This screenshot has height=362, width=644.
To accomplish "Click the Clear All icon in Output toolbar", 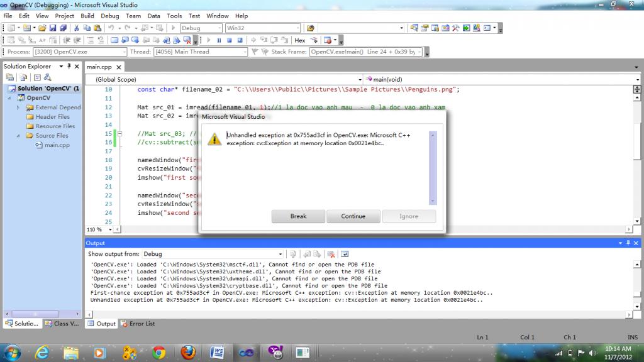I will [x=331, y=254].
